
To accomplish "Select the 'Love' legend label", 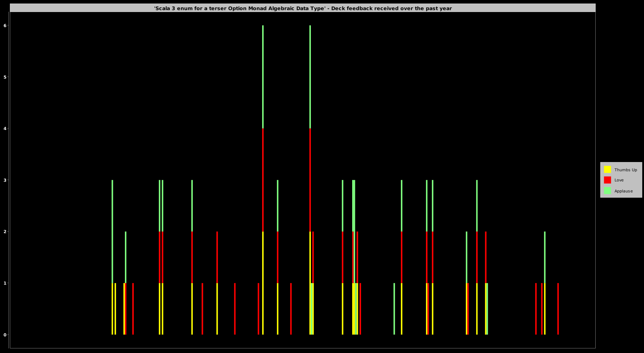I will 619,180.
